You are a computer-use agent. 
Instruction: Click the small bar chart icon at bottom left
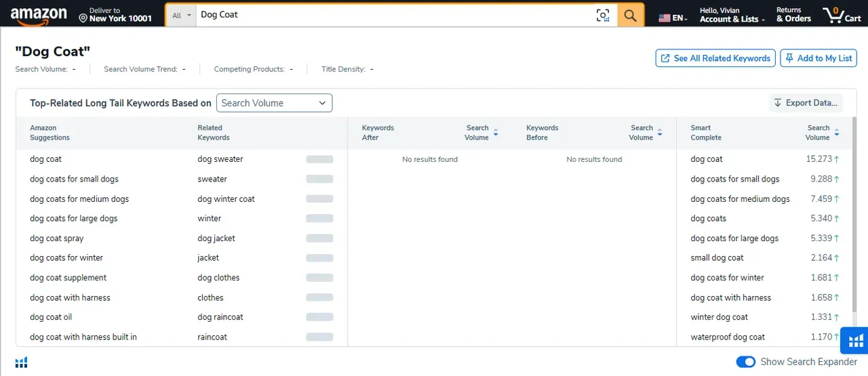tap(22, 362)
